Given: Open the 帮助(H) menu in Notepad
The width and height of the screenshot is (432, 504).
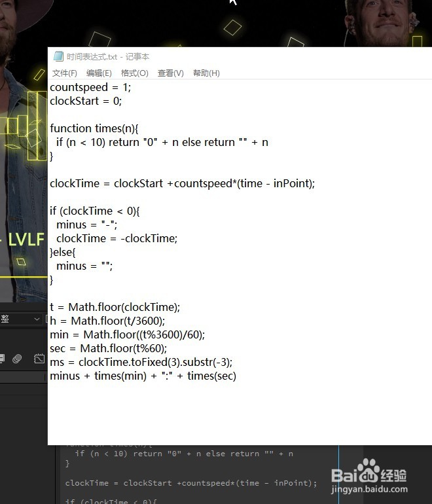Looking at the screenshot, I should pos(206,73).
